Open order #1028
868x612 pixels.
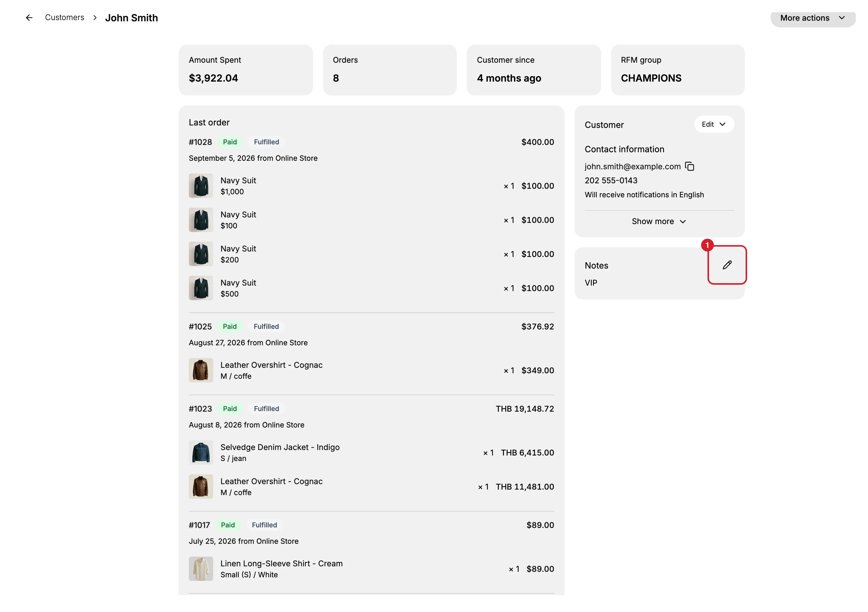point(200,142)
